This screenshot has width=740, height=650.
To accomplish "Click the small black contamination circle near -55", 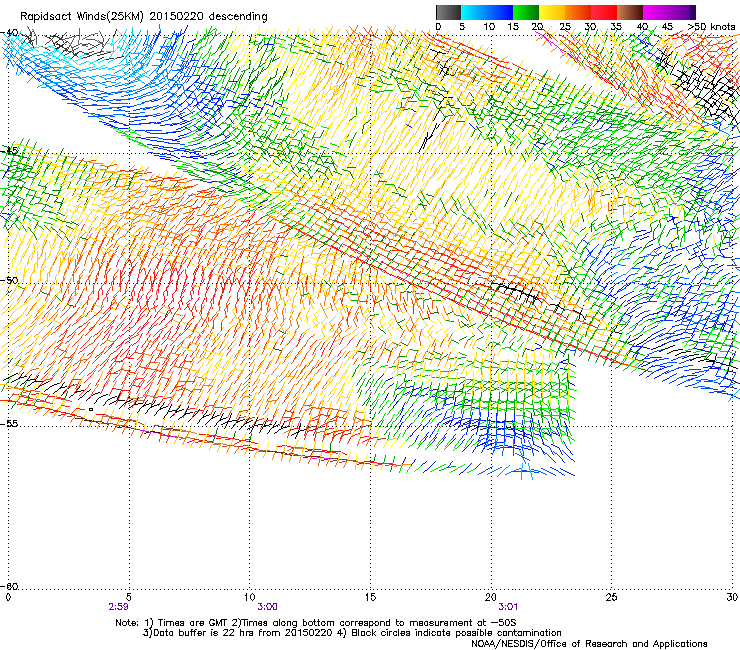I will pos(91,410).
